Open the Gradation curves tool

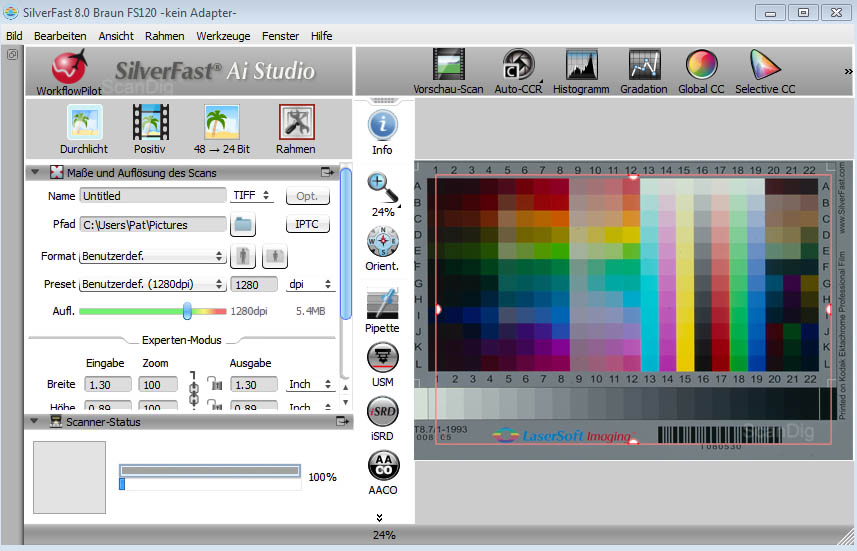click(644, 72)
